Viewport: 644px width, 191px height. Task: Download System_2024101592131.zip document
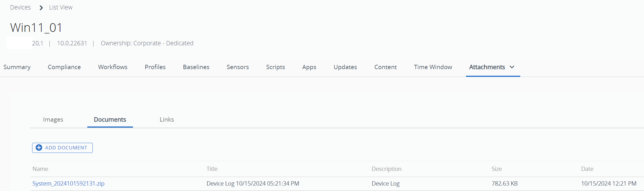(x=68, y=184)
